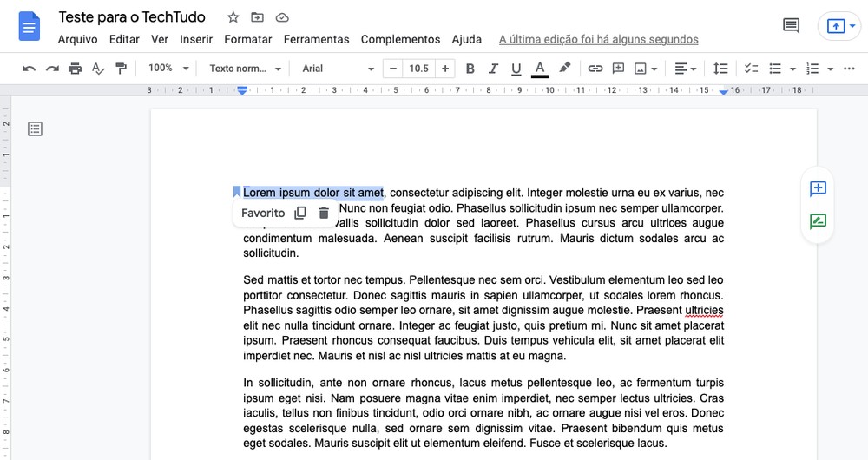
Task: Open the text alignment options
Action: [686, 69]
